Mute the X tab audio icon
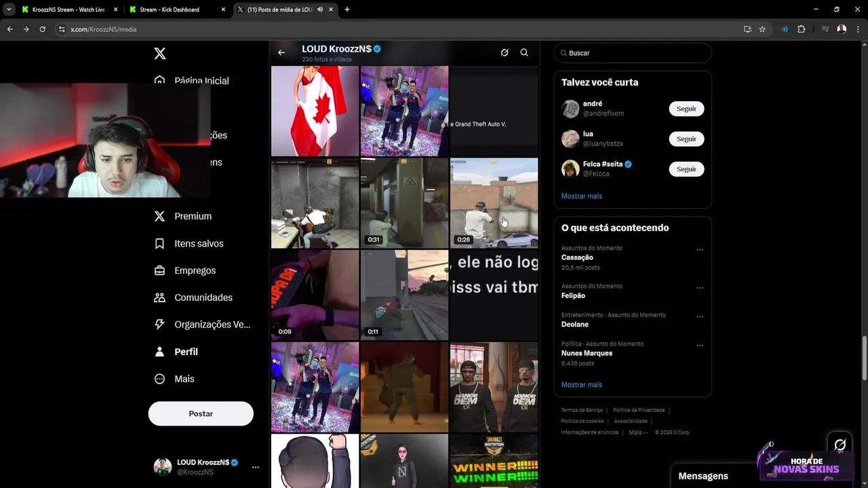The image size is (868, 488). (319, 9)
